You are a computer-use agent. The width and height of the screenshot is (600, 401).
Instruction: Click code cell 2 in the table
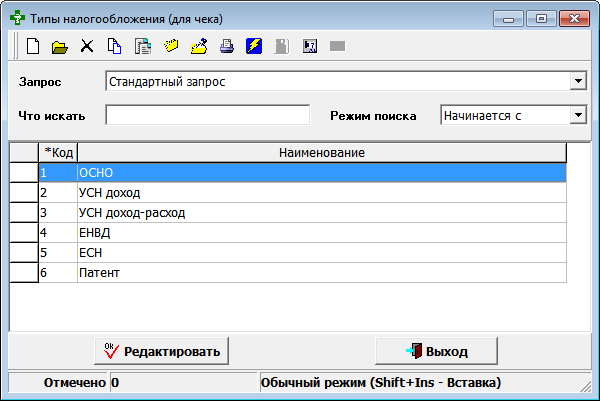(x=58, y=192)
